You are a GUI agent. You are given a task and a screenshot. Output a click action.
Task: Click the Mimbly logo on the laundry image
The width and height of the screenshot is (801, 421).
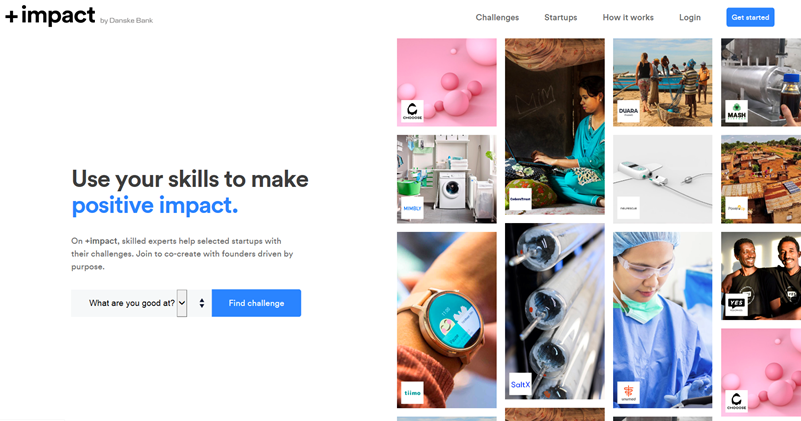[x=412, y=208]
